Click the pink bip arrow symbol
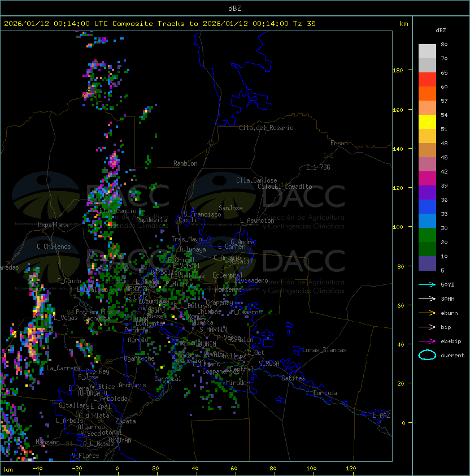This screenshot has height=476, width=470. (x=427, y=327)
